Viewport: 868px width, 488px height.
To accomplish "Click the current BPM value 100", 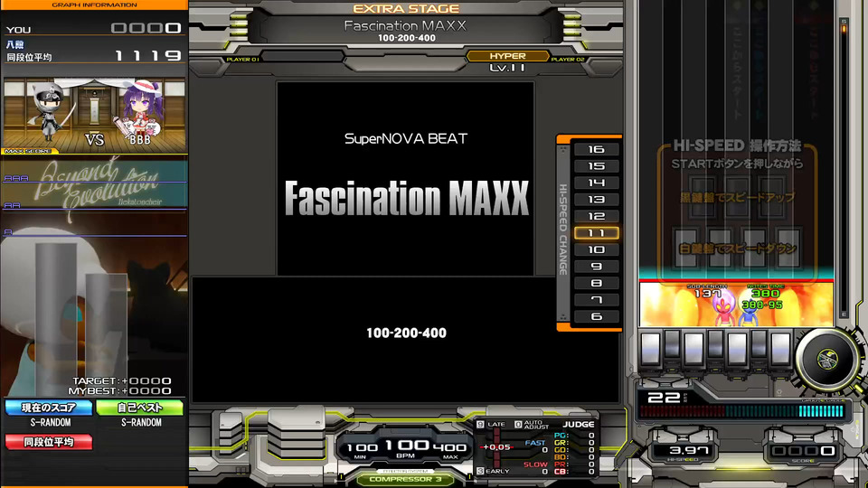I will (407, 446).
